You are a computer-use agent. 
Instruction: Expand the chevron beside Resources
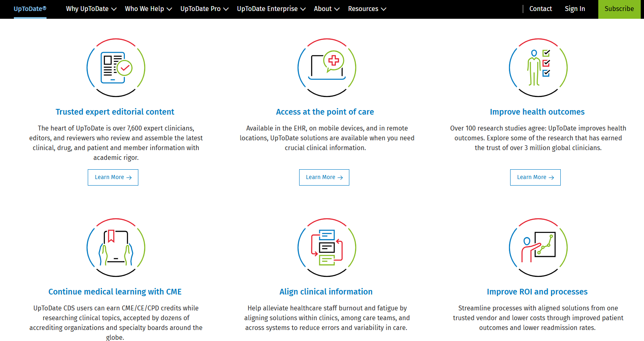point(384,9)
